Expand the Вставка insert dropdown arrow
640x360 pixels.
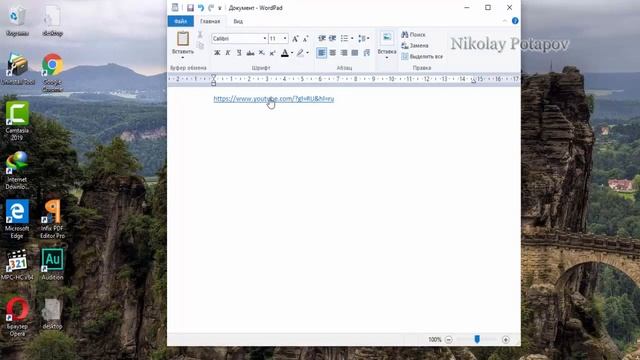[387, 58]
